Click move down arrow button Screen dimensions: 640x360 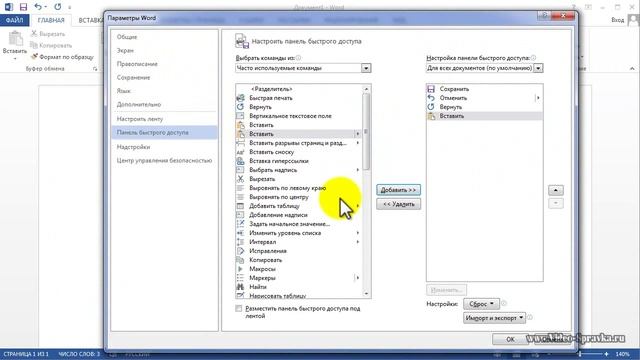[x=556, y=203]
